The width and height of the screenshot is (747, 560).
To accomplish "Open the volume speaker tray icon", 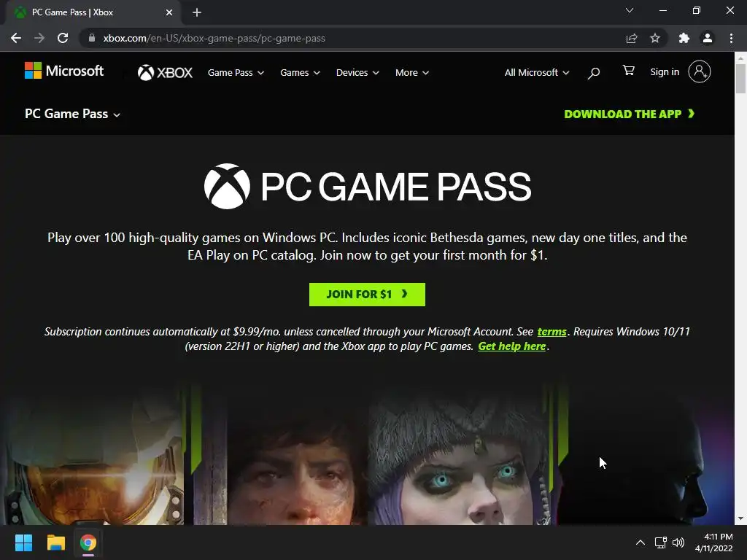I will tap(678, 542).
